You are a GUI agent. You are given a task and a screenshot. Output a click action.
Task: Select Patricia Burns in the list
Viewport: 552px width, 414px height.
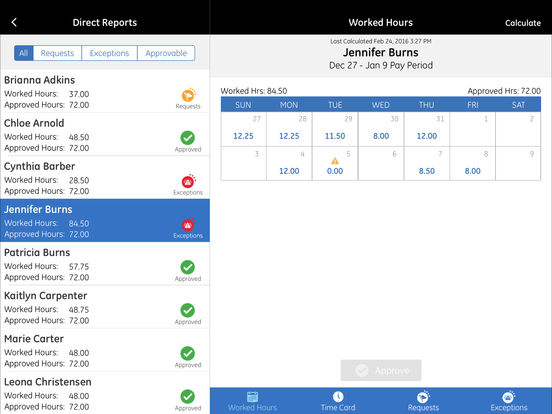105,264
